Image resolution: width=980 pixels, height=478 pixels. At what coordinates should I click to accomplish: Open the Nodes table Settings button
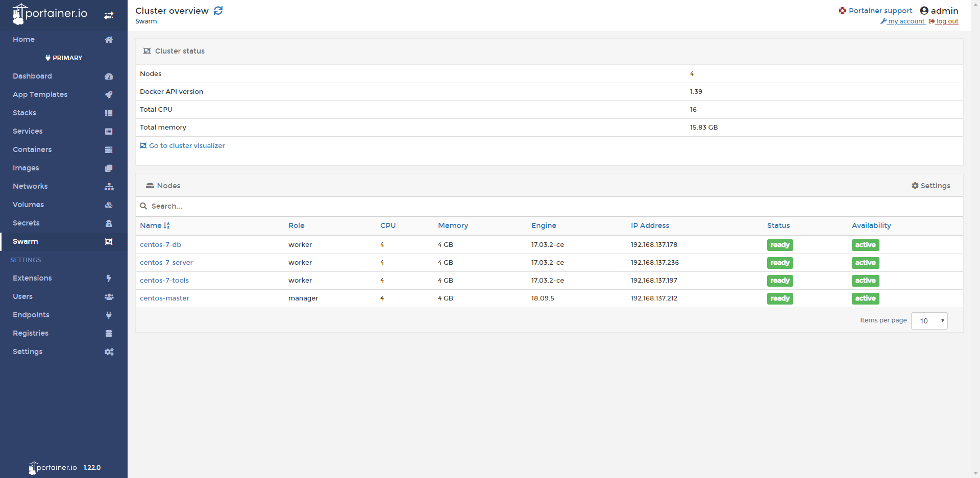tap(931, 186)
